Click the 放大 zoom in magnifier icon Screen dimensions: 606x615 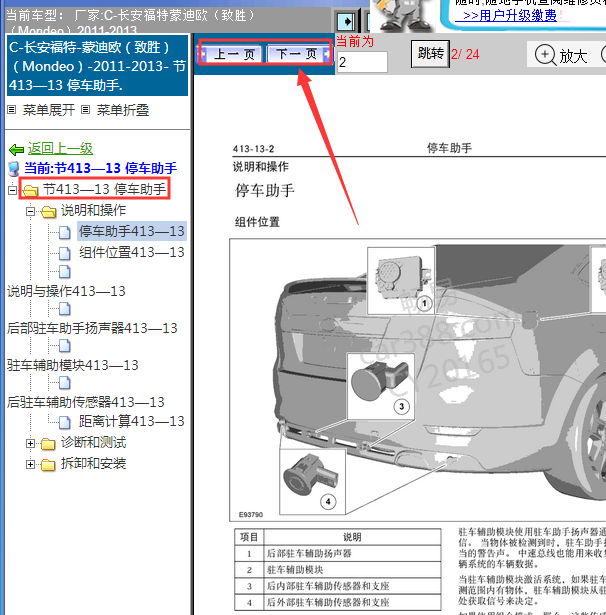pos(545,55)
